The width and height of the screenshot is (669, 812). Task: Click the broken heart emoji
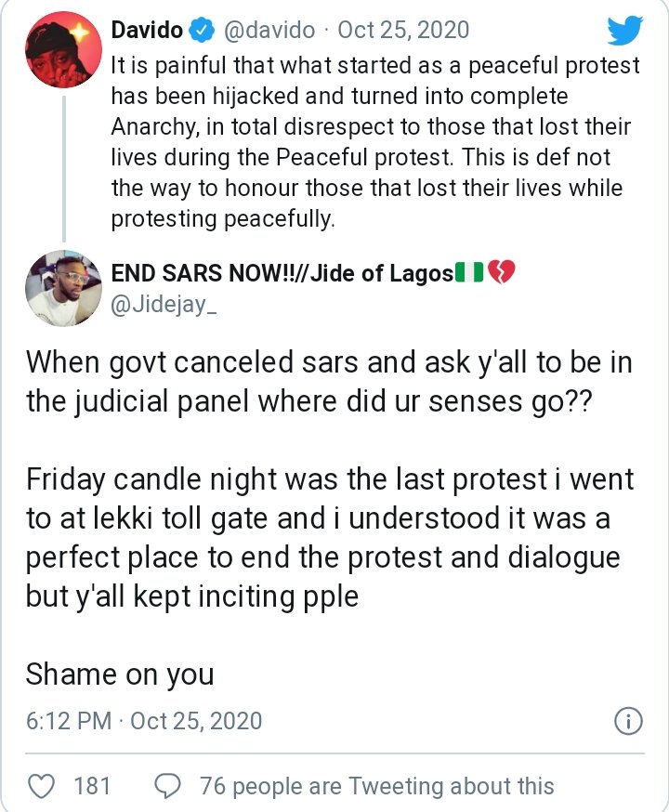point(501,273)
